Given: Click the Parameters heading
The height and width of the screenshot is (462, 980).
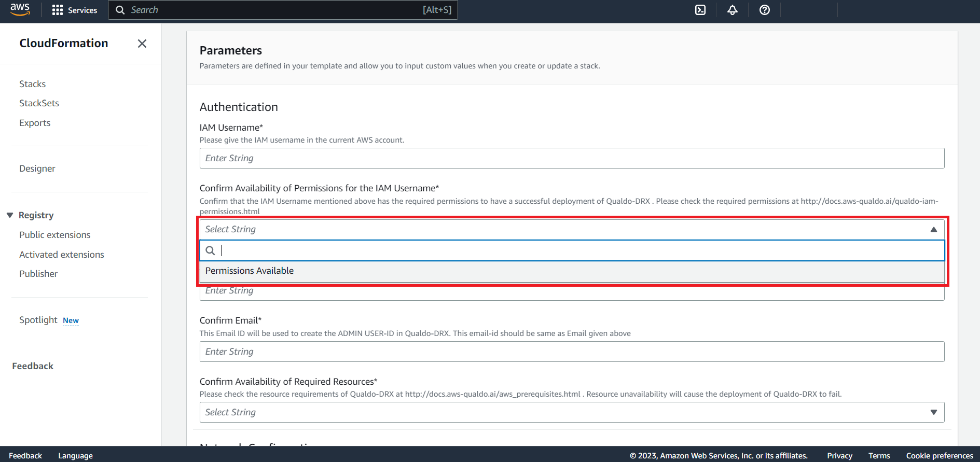Looking at the screenshot, I should pos(231,50).
